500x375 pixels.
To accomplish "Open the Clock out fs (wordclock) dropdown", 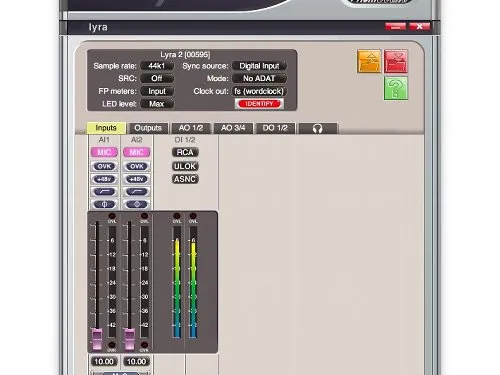I will coord(259,91).
